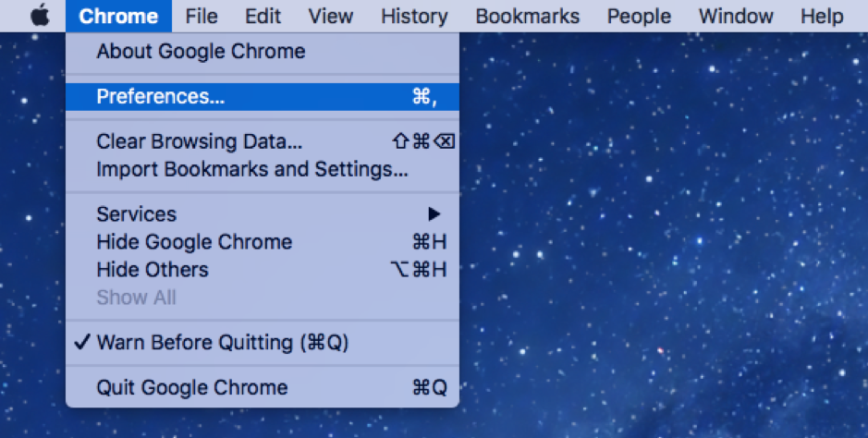Open Preferences from the Chrome menu
Viewport: 868px width, 438px height.
coord(161,96)
